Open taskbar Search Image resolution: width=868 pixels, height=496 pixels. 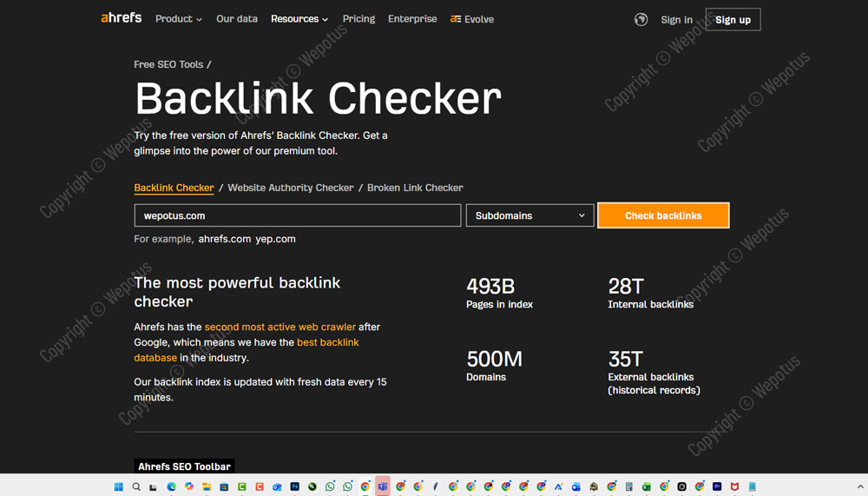136,486
